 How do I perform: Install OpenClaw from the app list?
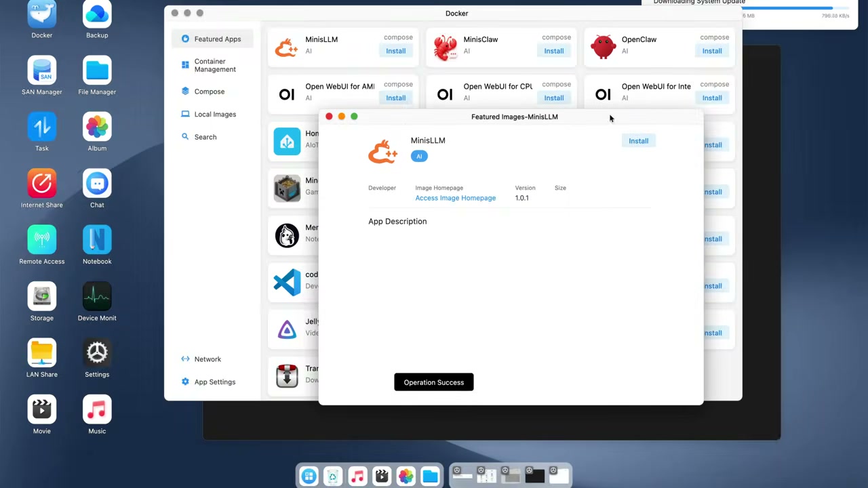[711, 51]
